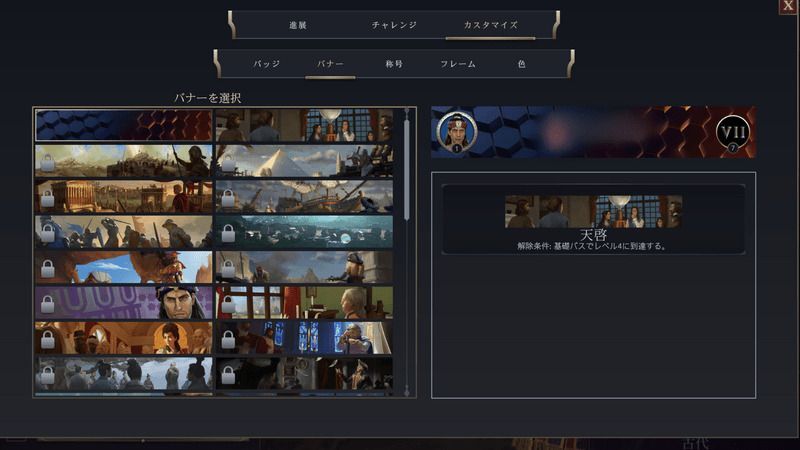This screenshot has width=800, height=450.
Task: Click the VII emblem on the profile banner
Action: pyautogui.click(x=732, y=132)
